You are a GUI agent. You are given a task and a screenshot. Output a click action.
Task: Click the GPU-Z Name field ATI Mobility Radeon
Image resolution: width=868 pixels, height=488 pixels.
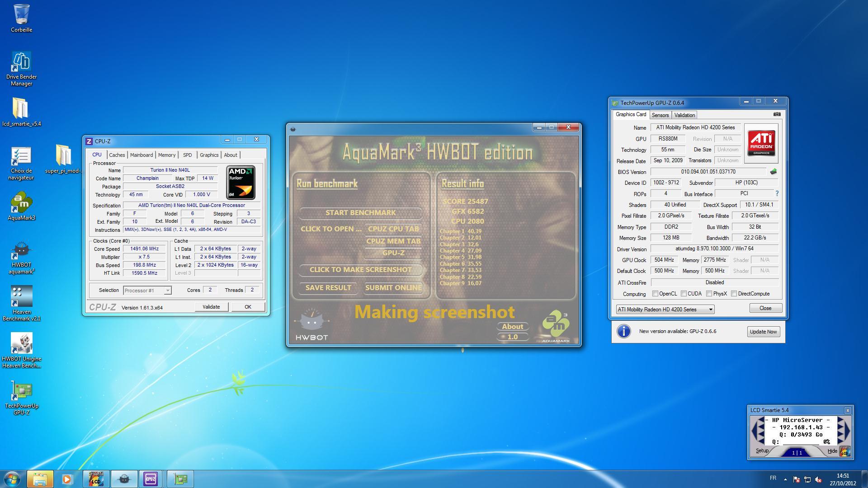[695, 128]
